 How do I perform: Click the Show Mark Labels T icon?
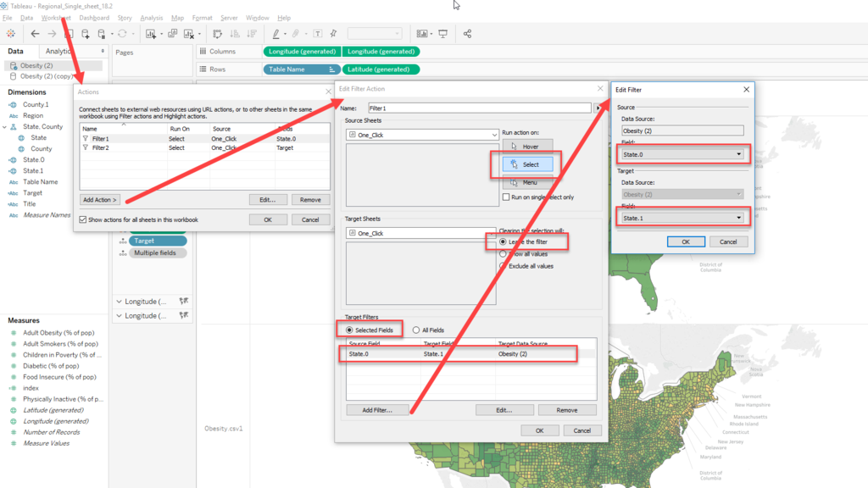318,34
